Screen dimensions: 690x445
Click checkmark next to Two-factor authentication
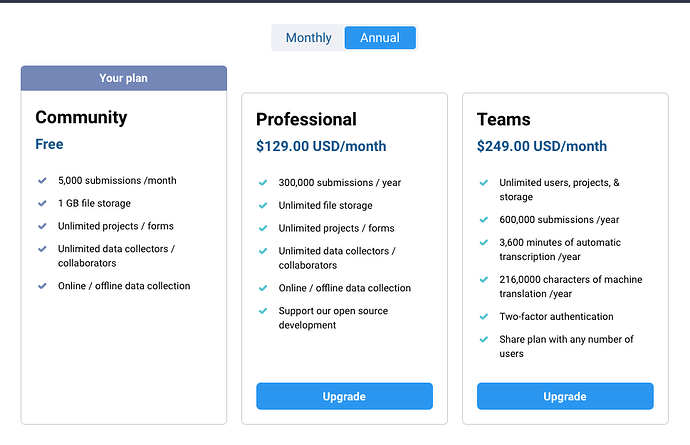click(484, 317)
